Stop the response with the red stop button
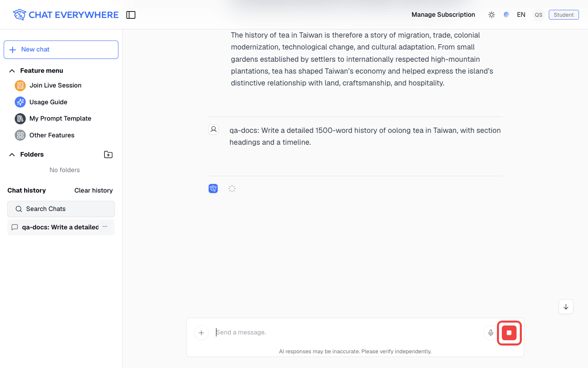The width and height of the screenshot is (588, 368). 509,333
